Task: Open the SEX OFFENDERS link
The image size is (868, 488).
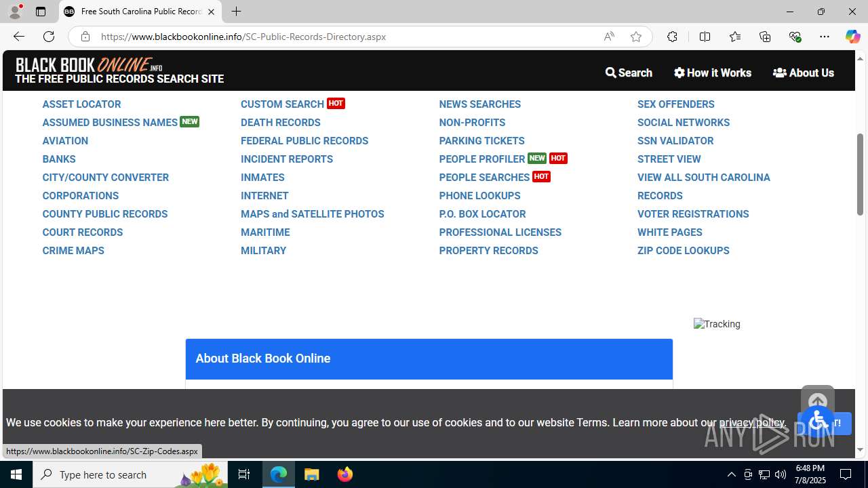Action: click(676, 104)
